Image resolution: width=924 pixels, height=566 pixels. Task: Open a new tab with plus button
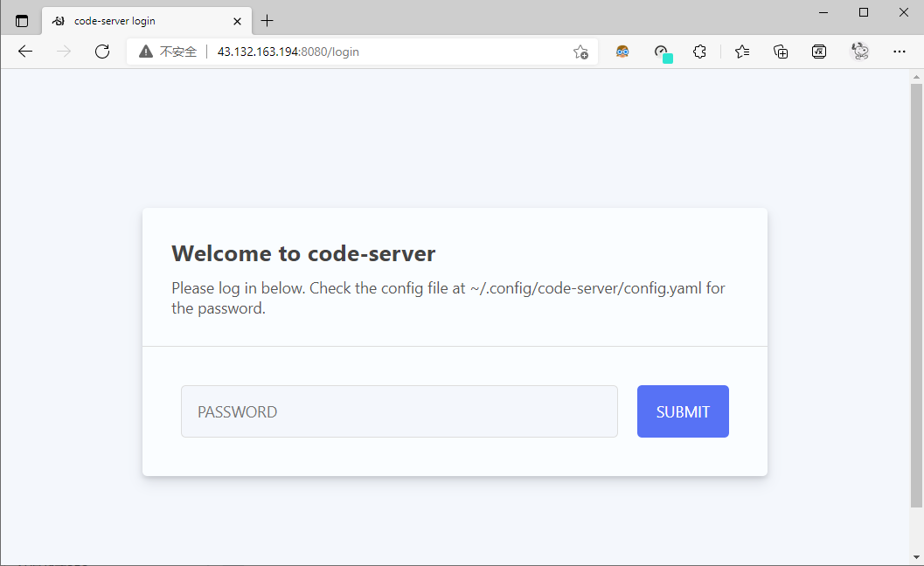tap(267, 21)
